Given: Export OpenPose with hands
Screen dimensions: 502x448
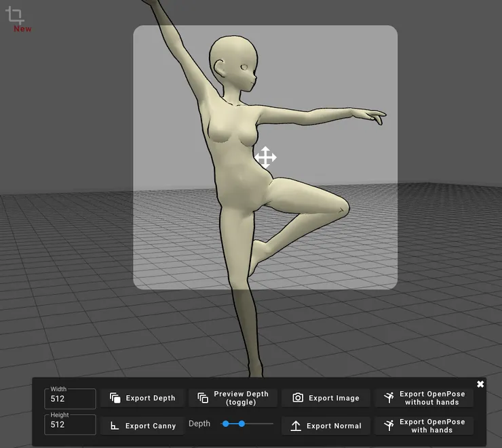Looking at the screenshot, I should [x=424, y=426].
